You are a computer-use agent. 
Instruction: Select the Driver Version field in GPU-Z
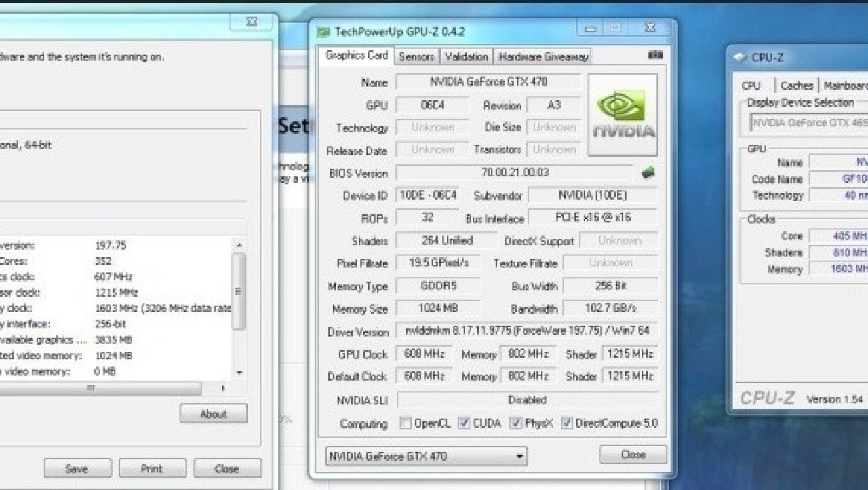tap(526, 332)
